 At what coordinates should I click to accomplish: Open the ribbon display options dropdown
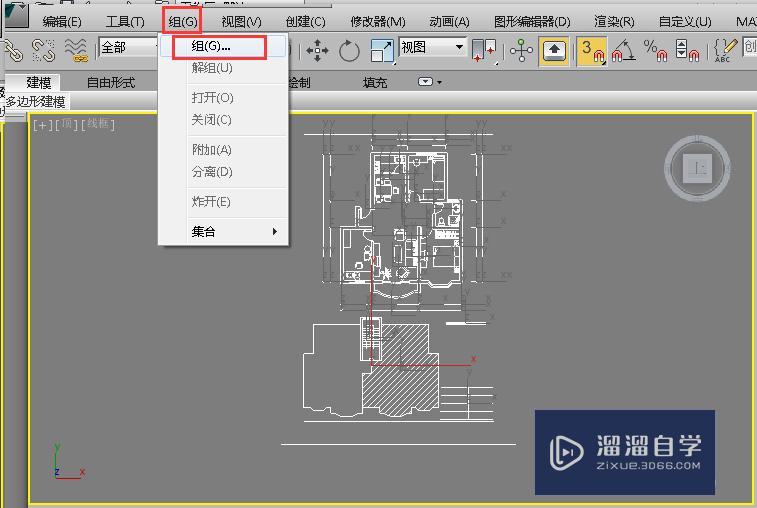tap(429, 82)
